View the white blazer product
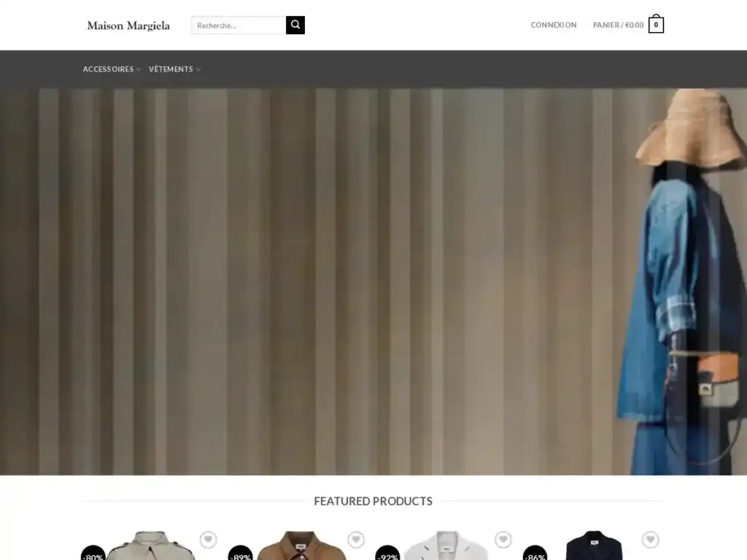This screenshot has width=747, height=560. [x=446, y=547]
